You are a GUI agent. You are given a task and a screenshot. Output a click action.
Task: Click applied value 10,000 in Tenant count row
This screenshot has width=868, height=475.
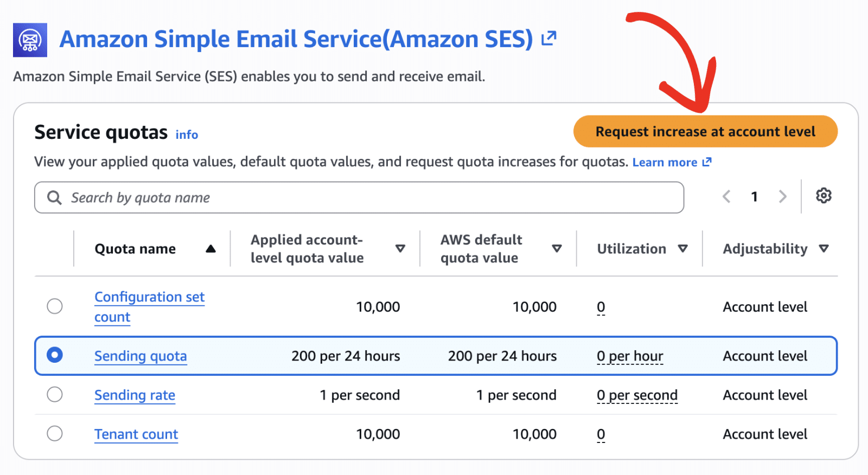[x=378, y=434]
